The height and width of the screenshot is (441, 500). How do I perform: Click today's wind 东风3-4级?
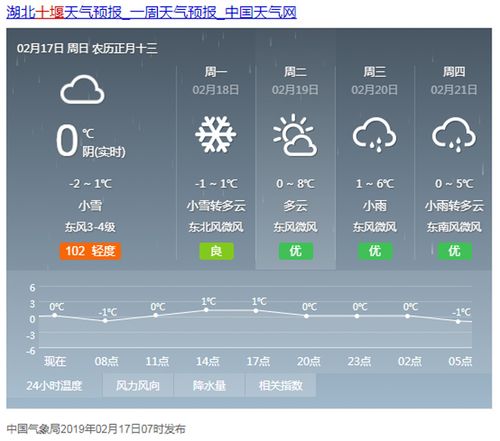[90, 227]
